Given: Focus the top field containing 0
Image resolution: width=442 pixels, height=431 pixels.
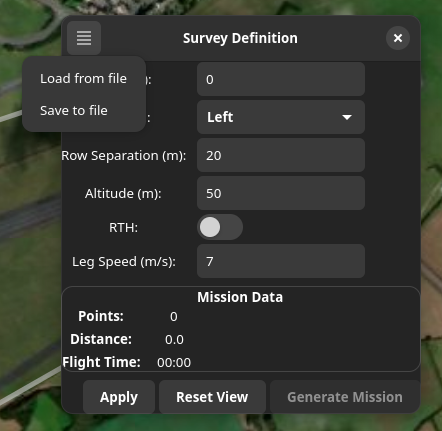Looking at the screenshot, I should point(281,79).
